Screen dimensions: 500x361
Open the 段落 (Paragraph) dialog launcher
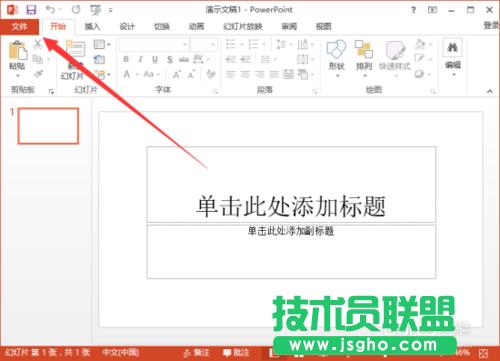pyautogui.click(x=315, y=91)
